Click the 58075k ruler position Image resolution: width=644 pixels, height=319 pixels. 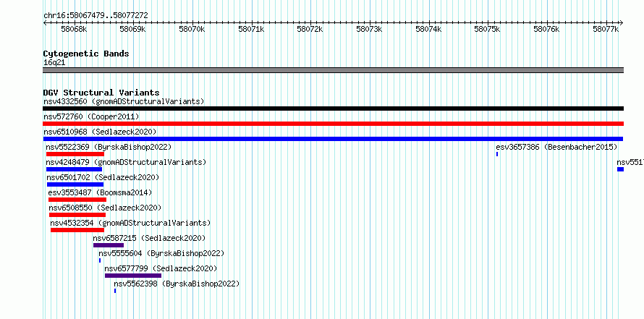(488, 29)
